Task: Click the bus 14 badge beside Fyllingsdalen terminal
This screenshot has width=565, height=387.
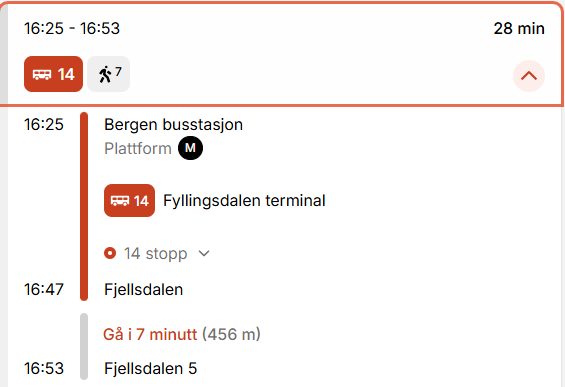Action: (129, 200)
